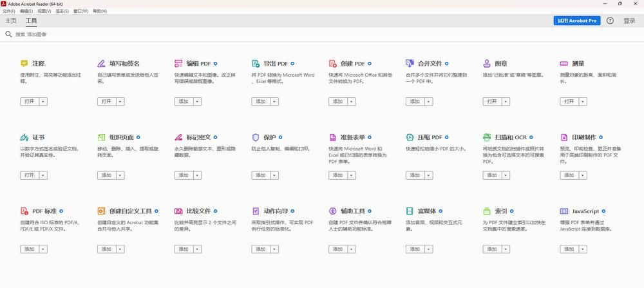The image size is (644, 288).
Task: Click the search magnifier icon
Action: pos(8,35)
